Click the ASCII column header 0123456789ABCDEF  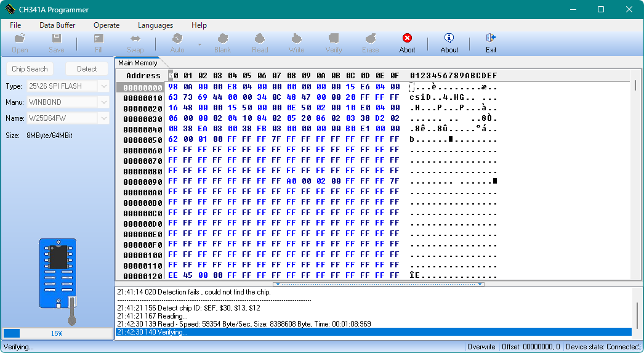pyautogui.click(x=453, y=76)
